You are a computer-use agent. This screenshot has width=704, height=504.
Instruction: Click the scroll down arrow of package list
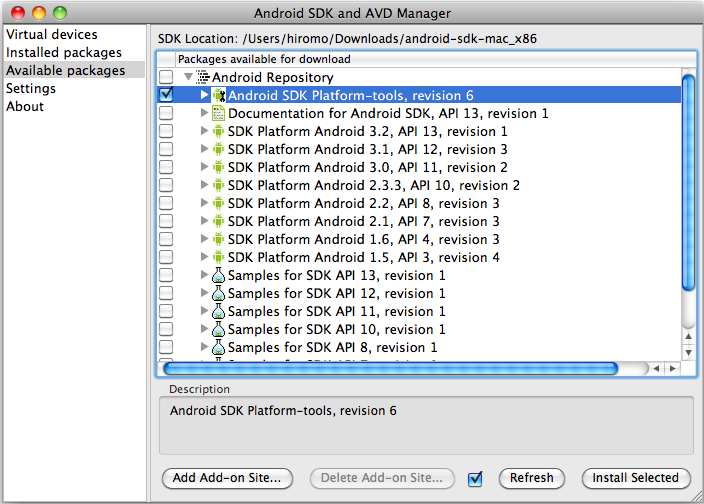(x=688, y=352)
